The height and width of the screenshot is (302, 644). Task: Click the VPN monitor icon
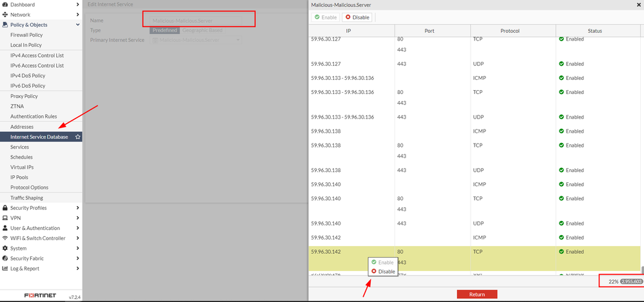pos(5,218)
